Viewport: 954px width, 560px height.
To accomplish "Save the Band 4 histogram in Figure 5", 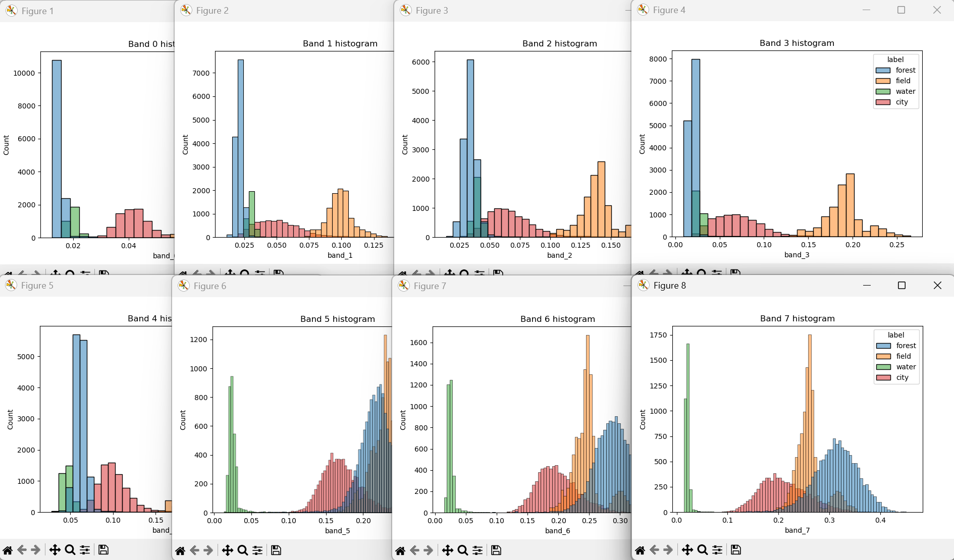I will [103, 550].
